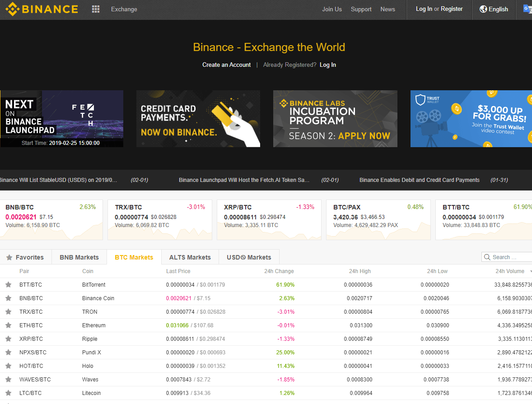532x404 pixels.
Task: Sort by 24h Low column
Action: (x=437, y=271)
